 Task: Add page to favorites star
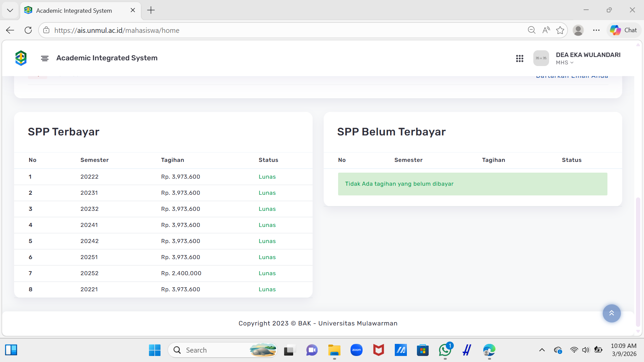click(x=560, y=30)
